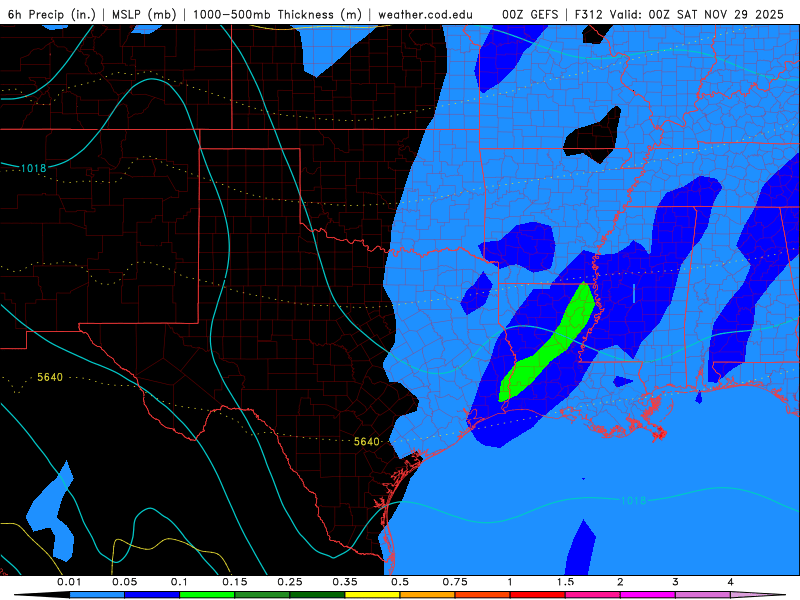Click the "F312 Valid: 00Z SAT NOV 29 2025" text
This screenshot has width=800, height=600.
click(679, 14)
